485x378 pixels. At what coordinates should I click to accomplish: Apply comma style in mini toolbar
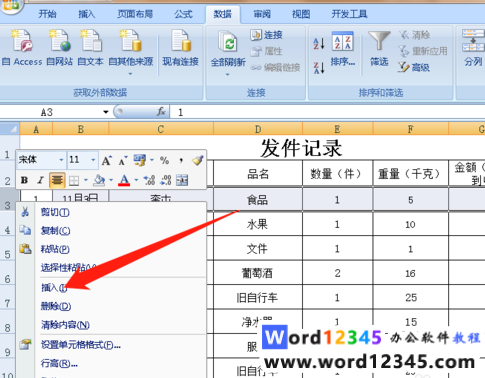click(181, 161)
